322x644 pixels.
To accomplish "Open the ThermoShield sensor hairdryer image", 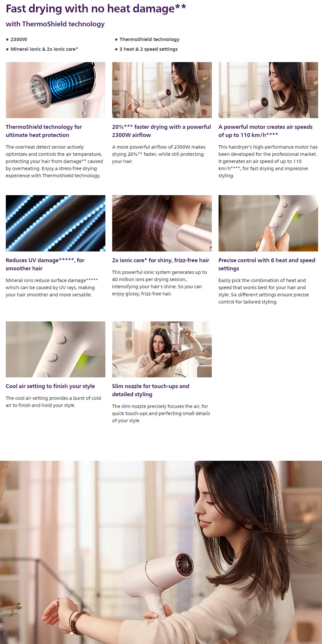I will pyautogui.click(x=55, y=90).
